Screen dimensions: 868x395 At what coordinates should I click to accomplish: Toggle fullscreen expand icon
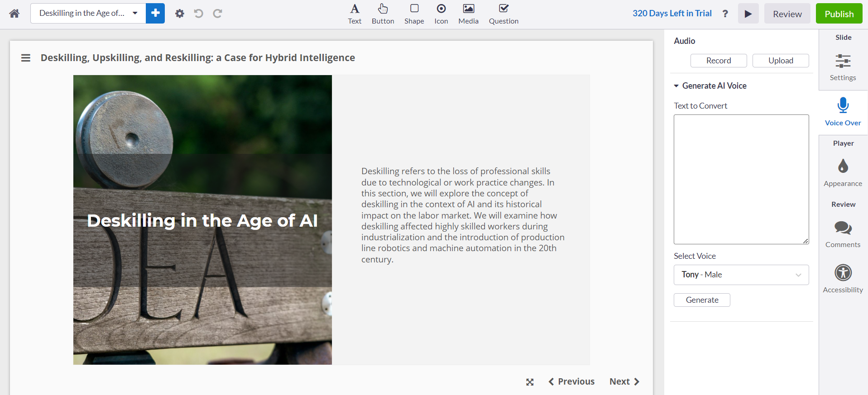click(530, 382)
